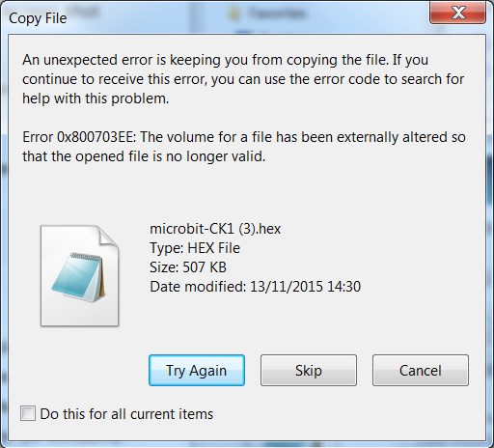Screen dimensions: 494x448
Task: Click the HEX file notepad icon
Action: pyautogui.click(x=79, y=276)
